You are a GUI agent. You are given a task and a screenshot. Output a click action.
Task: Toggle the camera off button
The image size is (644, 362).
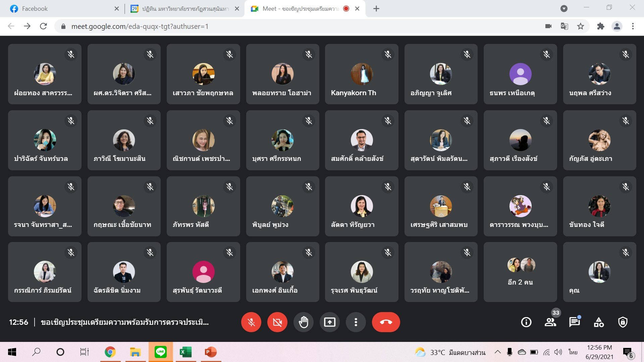[x=277, y=322]
